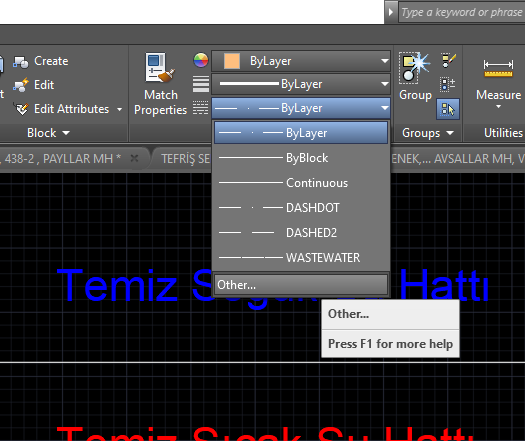The height and width of the screenshot is (441, 525).
Task: Select ByBlock linetype in the list
Action: [x=301, y=158]
